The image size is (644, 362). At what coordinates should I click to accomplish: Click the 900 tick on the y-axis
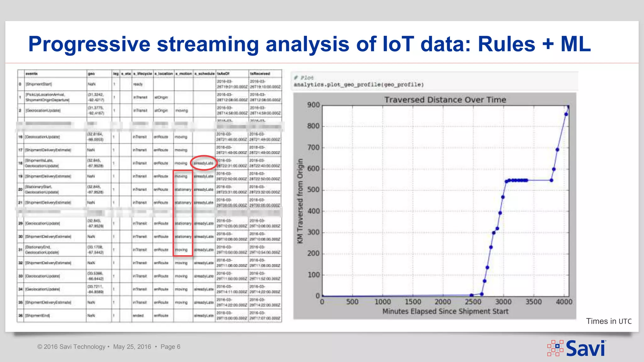click(x=314, y=105)
